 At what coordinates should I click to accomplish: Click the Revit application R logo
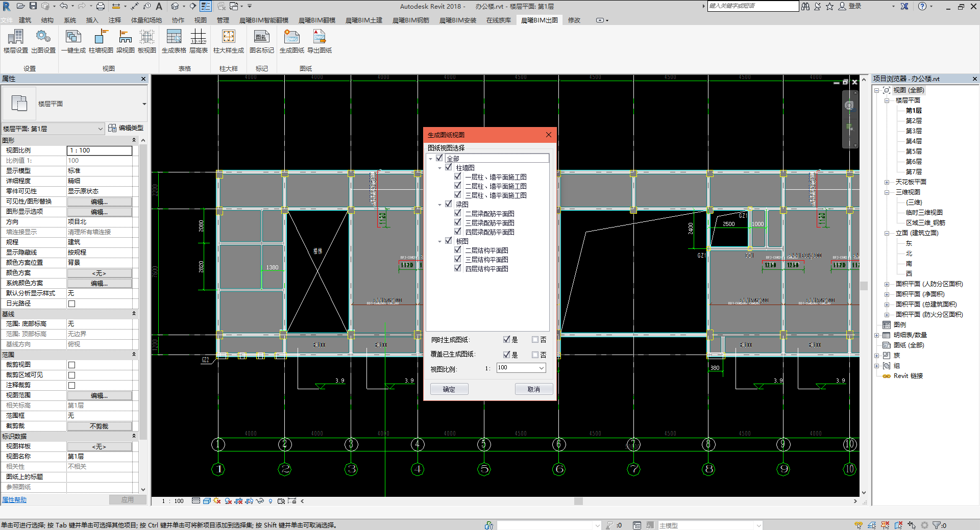(6, 6)
